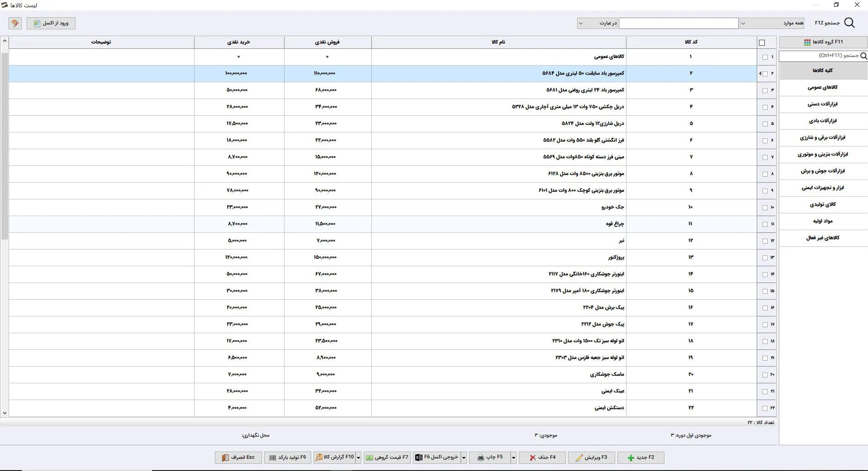Check the box for کمپرسور باد سایلنت row
868x471 pixels.
(765, 74)
